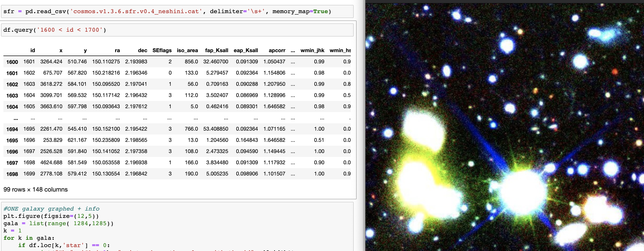Viewport: 644px width, 251px height.
Task: Click the 'y' column header
Action: 85,50
